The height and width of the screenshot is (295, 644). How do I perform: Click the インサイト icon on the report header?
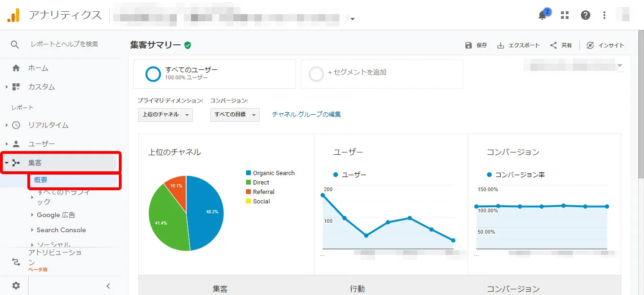tap(590, 45)
